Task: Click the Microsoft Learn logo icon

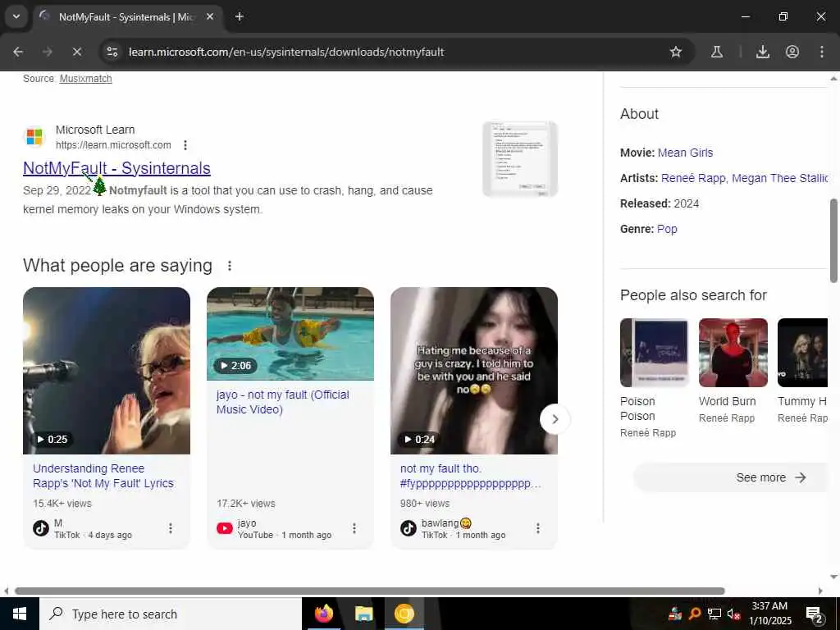Action: 34,137
